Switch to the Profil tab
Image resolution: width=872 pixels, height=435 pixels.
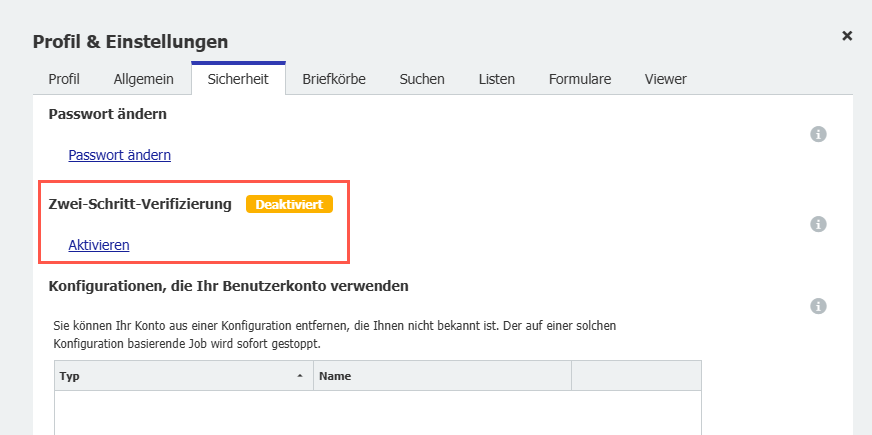coord(64,79)
